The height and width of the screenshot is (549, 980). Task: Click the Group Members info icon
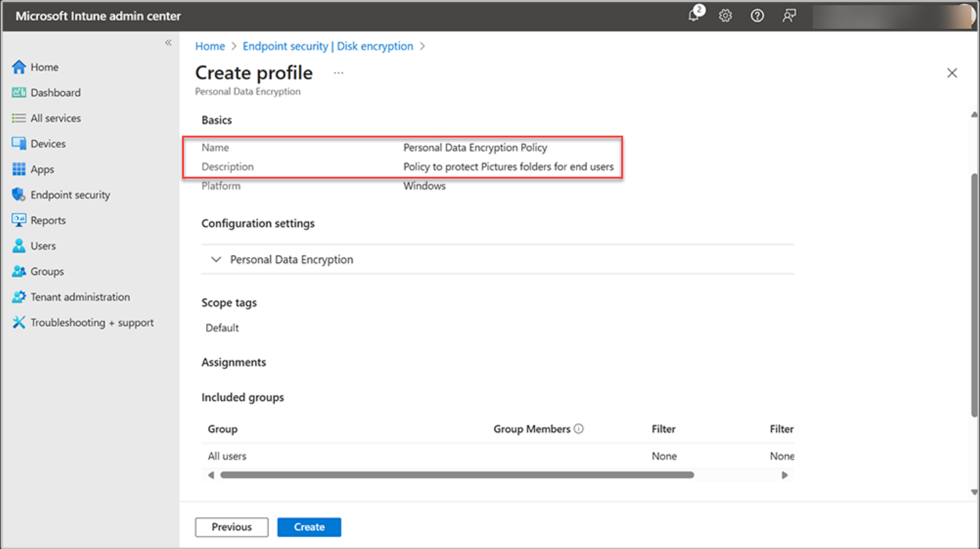point(579,428)
